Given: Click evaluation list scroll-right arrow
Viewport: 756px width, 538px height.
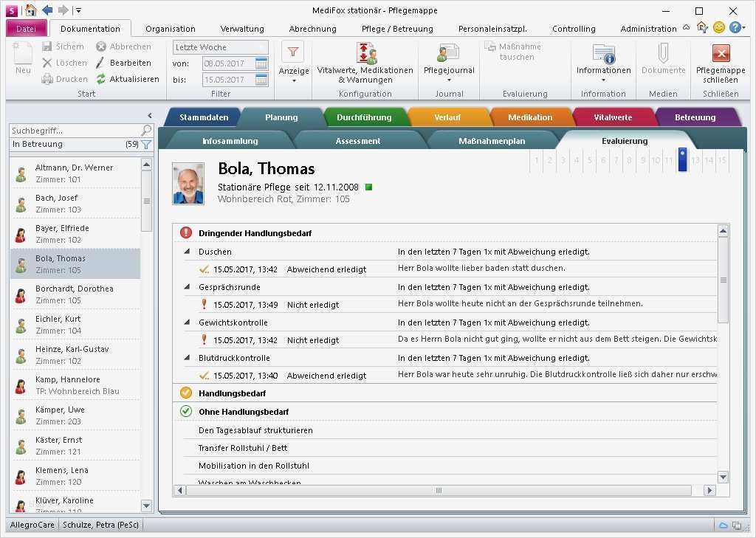Looking at the screenshot, I should point(709,490).
